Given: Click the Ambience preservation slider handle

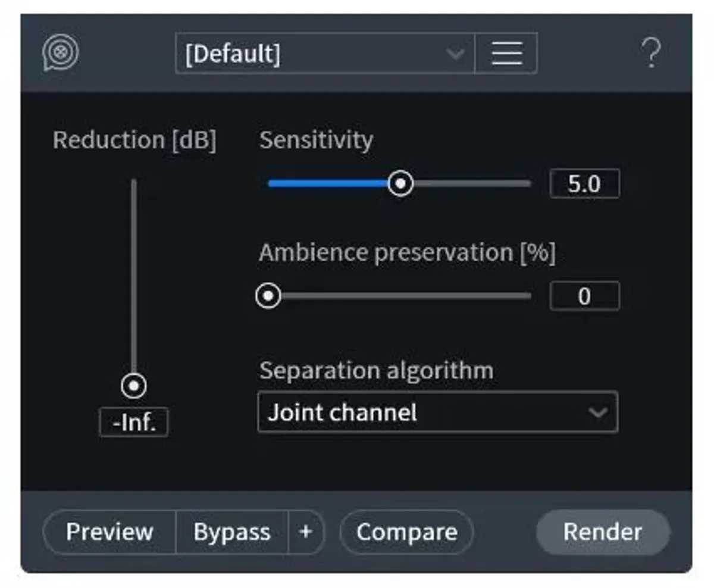Looking at the screenshot, I should (x=268, y=296).
